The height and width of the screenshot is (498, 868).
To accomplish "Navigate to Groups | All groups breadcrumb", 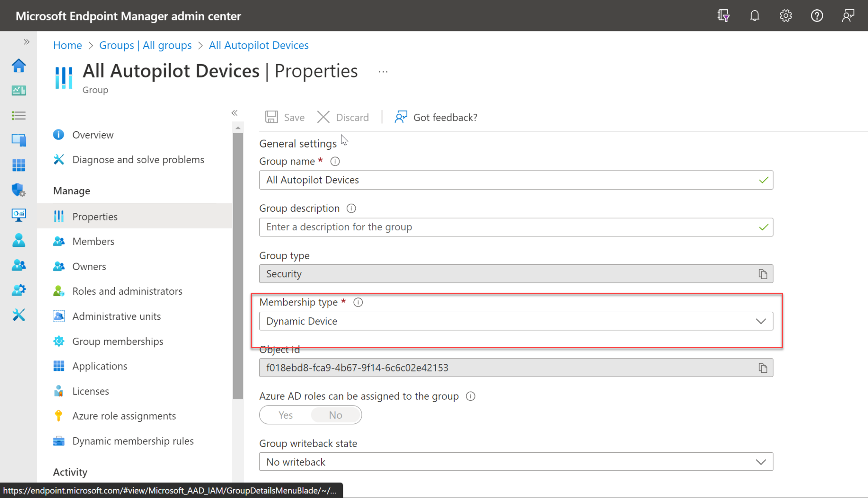I will pyautogui.click(x=145, y=45).
